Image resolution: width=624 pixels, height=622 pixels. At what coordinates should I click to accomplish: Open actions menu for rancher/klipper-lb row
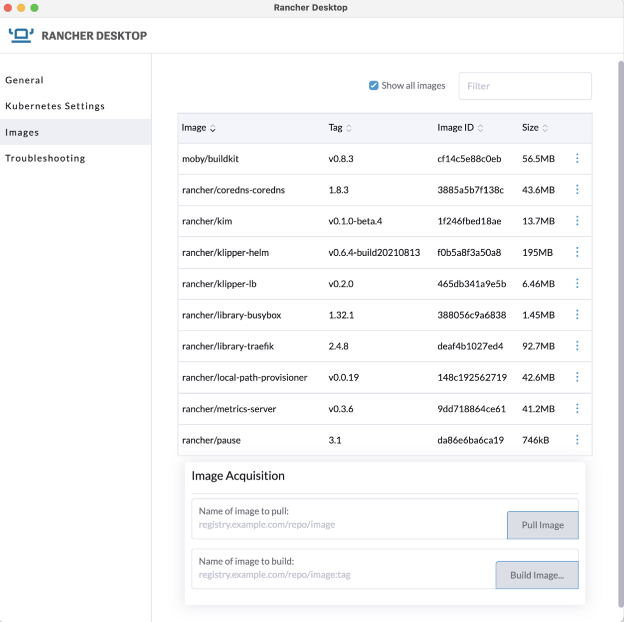point(577,283)
